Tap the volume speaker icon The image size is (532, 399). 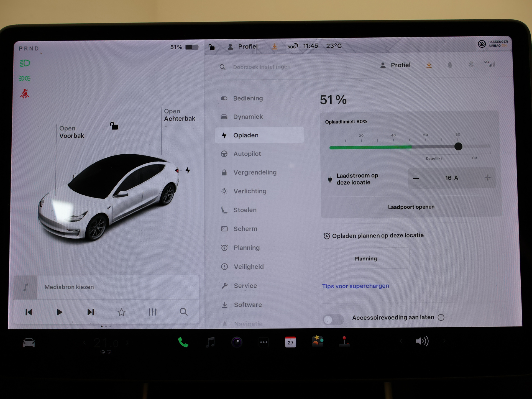pyautogui.click(x=422, y=341)
